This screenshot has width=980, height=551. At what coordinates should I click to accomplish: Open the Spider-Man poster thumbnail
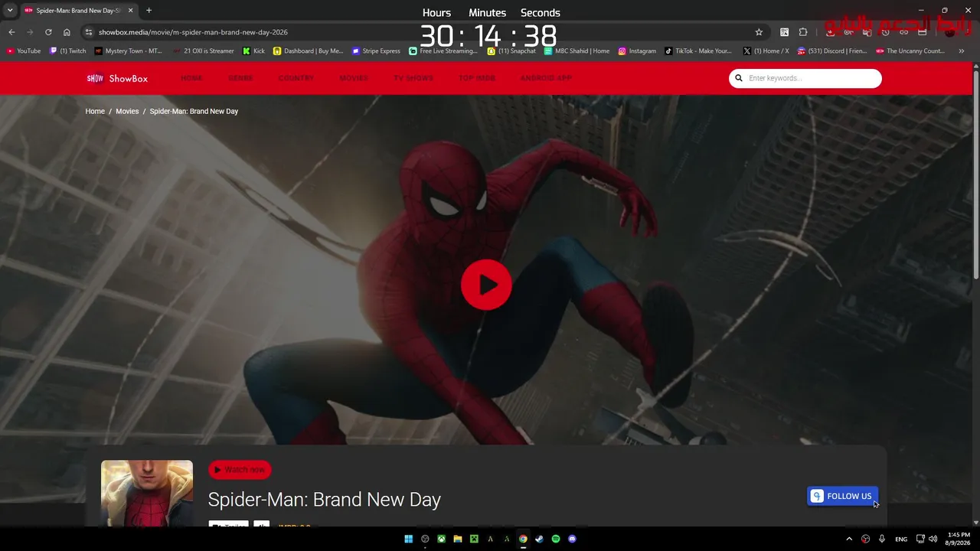click(x=147, y=493)
